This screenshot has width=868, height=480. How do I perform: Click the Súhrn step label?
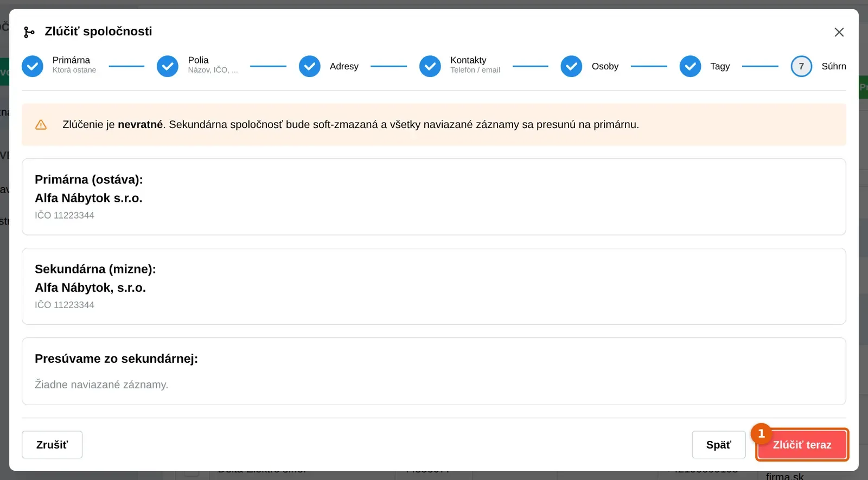click(x=834, y=66)
